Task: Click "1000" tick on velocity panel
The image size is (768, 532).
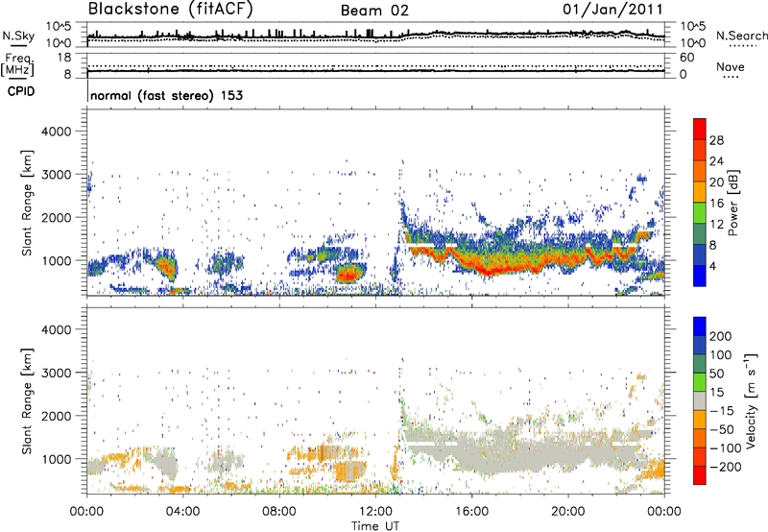Action: tap(57, 458)
